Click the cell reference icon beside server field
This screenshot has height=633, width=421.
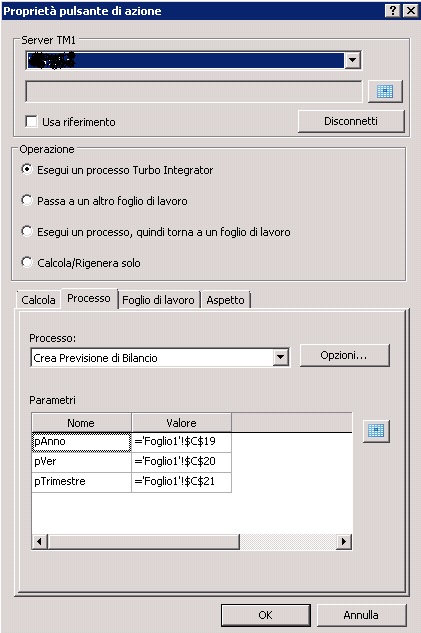click(385, 92)
